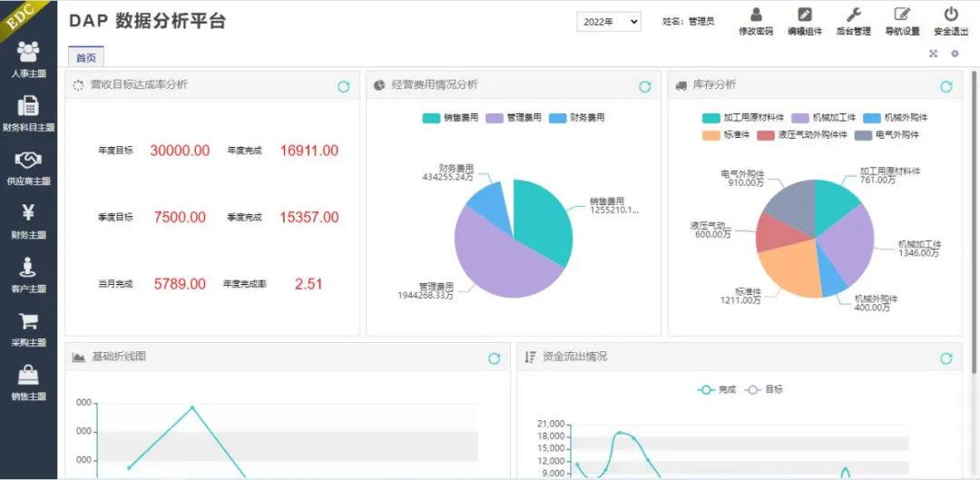Click the EDC corner badge
The height and width of the screenshot is (480, 980).
tap(20, 19)
